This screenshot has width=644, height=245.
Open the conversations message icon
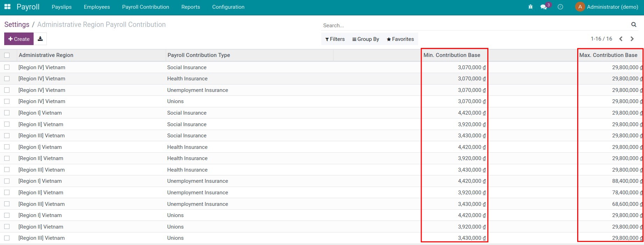tap(544, 7)
